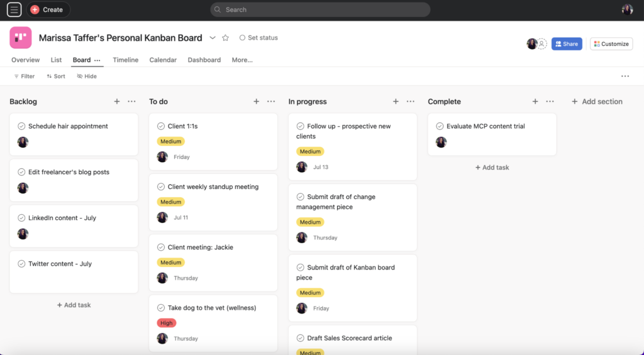644x355 pixels.
Task: Switch to the Timeline tab
Action: pos(126,60)
